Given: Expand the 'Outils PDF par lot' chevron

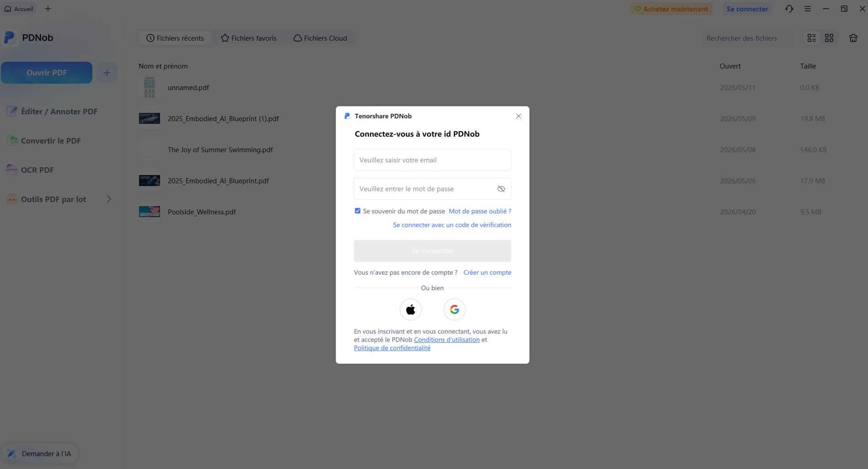Looking at the screenshot, I should (x=109, y=199).
